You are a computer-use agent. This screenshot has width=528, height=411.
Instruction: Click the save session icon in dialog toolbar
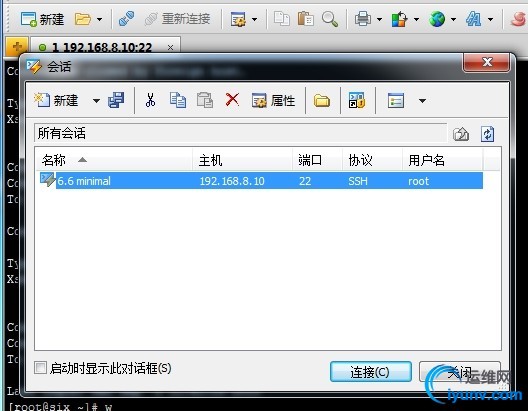point(116,100)
